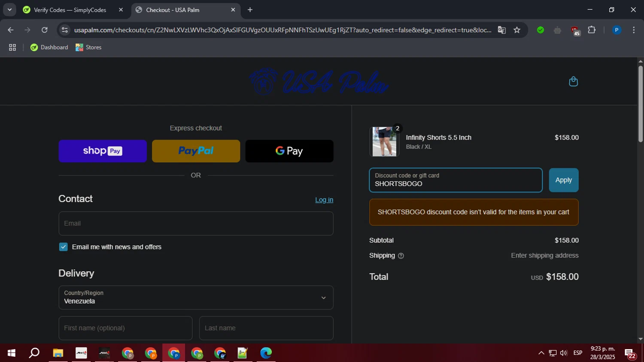Click the Log in link
Screen dimensions: 644x362
[x=324, y=200]
